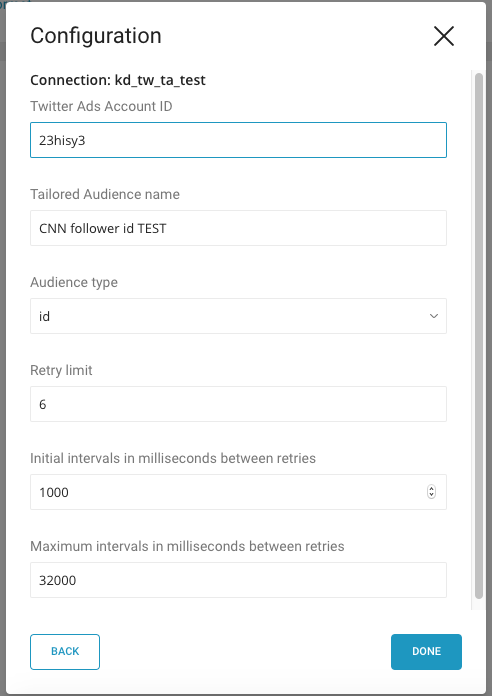Confirm configuration with the DONE button
This screenshot has height=696, width=492.
426,652
